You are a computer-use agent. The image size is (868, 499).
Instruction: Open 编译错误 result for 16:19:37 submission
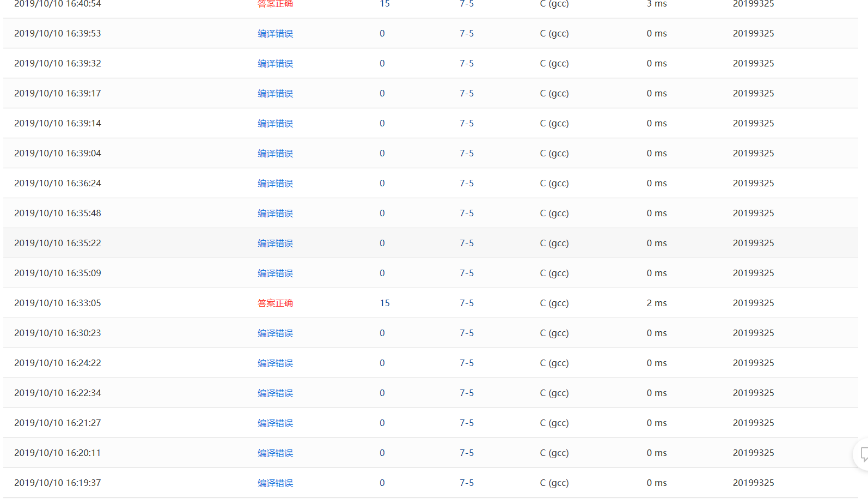pyautogui.click(x=275, y=483)
